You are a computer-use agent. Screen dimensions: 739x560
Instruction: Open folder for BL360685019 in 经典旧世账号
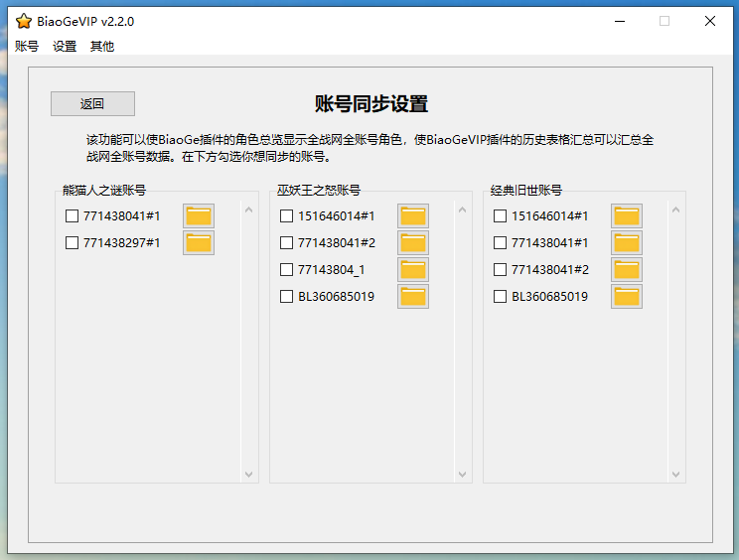(x=627, y=296)
